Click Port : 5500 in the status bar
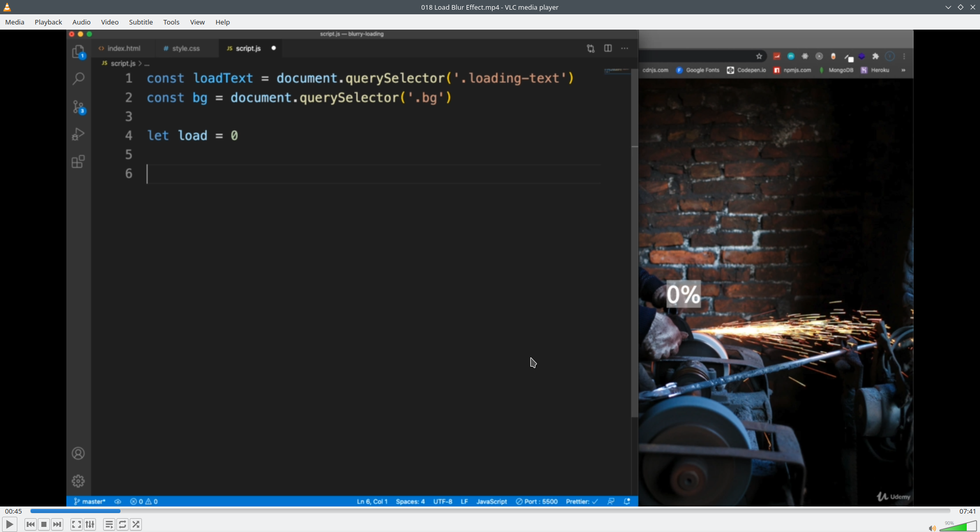 [x=536, y=501]
